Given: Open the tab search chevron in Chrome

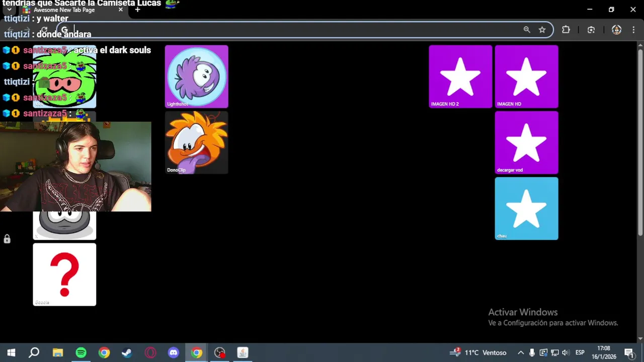Looking at the screenshot, I should point(9,10).
